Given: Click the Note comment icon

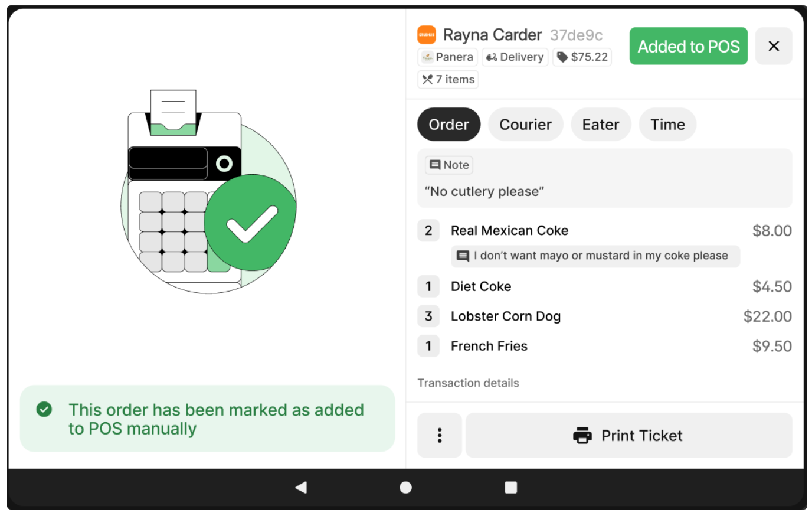Looking at the screenshot, I should click(435, 165).
